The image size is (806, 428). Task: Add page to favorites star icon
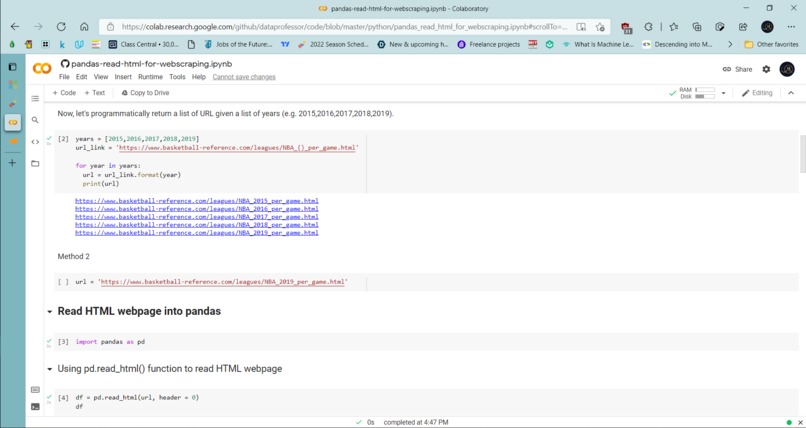click(x=600, y=27)
